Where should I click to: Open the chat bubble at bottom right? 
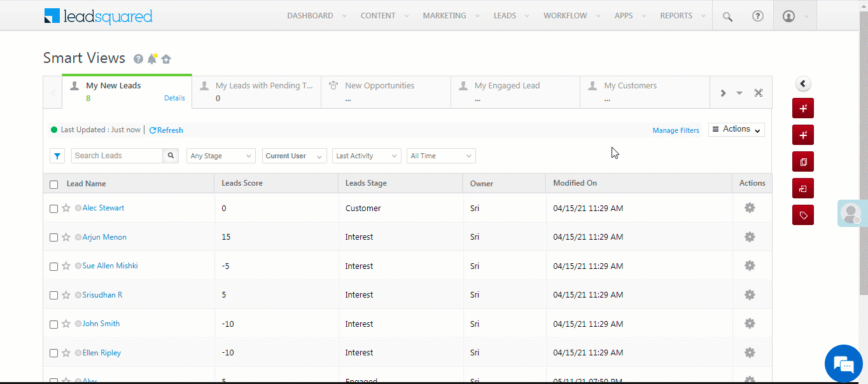[x=843, y=363]
